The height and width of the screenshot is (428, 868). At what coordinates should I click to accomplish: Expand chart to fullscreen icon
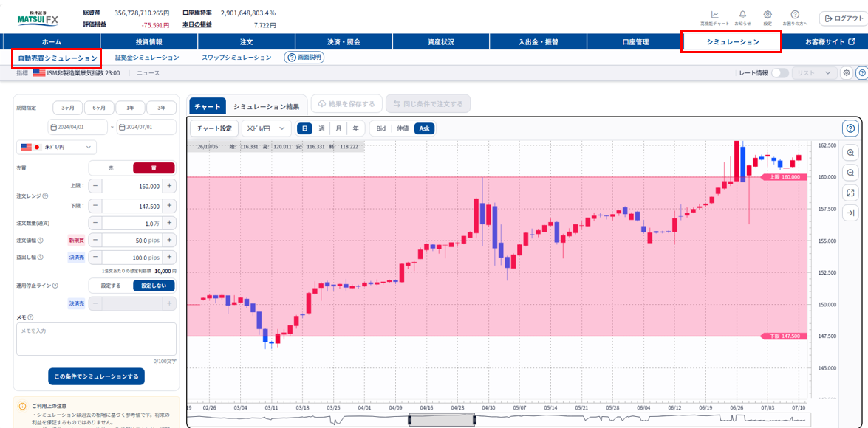850,193
